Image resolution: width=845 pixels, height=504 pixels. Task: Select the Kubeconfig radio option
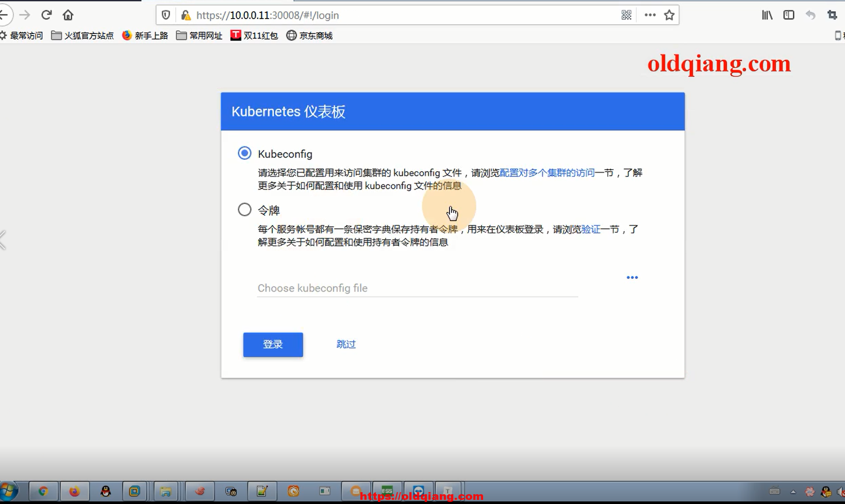tap(244, 154)
